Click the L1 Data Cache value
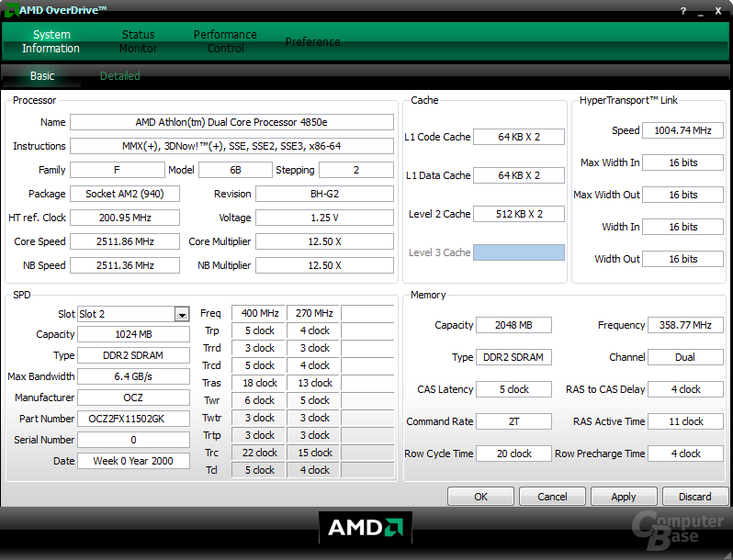Viewport: 733px width, 560px height. point(519,175)
